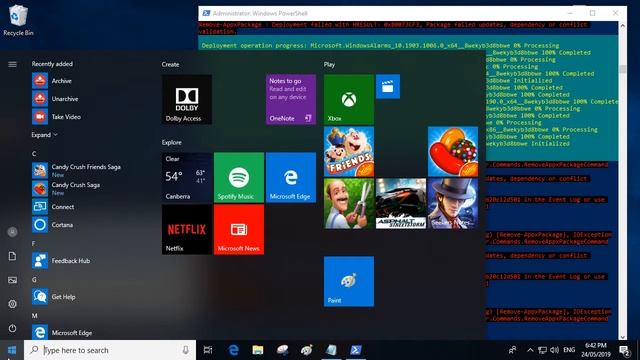The image size is (640, 360).
Task: Click the Play group title
Action: click(329, 64)
